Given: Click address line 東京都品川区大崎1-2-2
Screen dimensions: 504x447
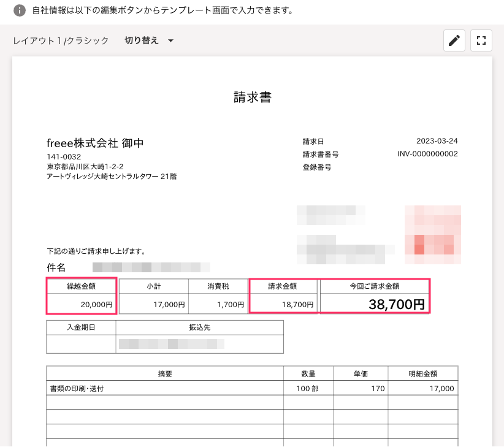Looking at the screenshot, I should coord(85,166).
